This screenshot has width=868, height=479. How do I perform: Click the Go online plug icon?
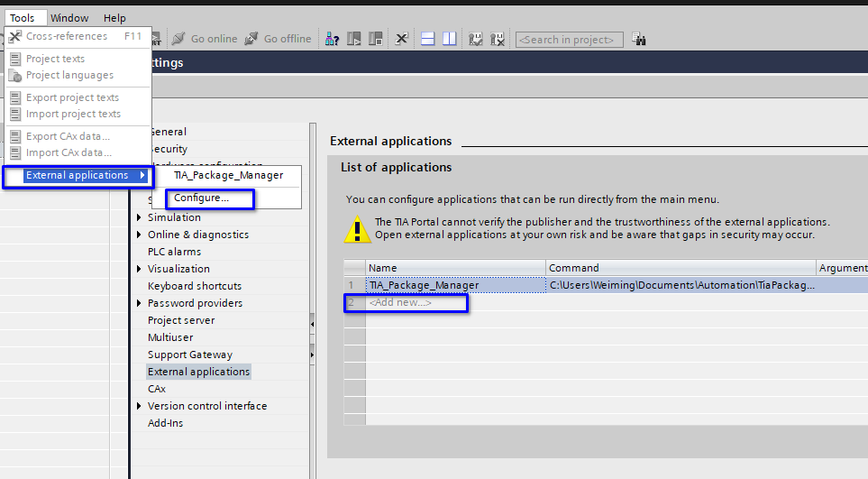click(x=178, y=39)
